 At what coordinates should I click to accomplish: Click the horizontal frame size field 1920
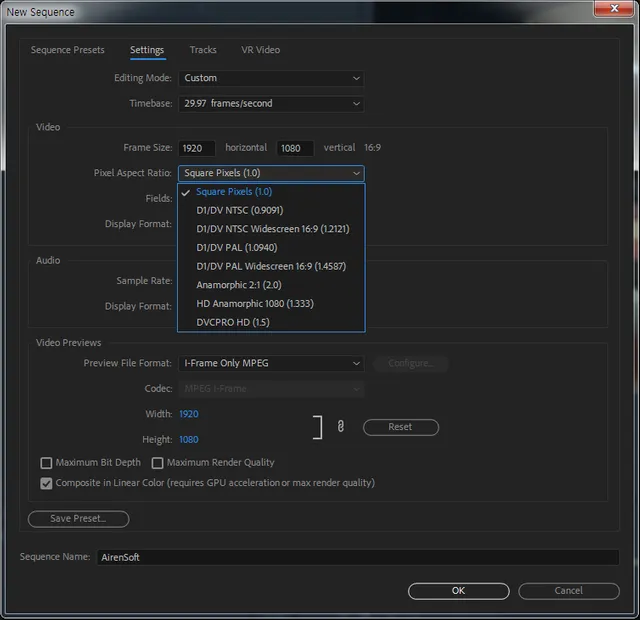[197, 148]
